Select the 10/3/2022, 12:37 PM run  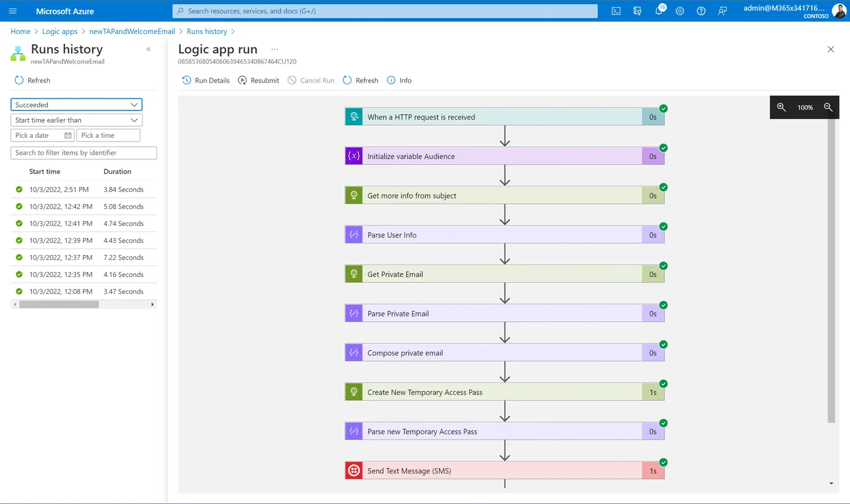(x=84, y=257)
